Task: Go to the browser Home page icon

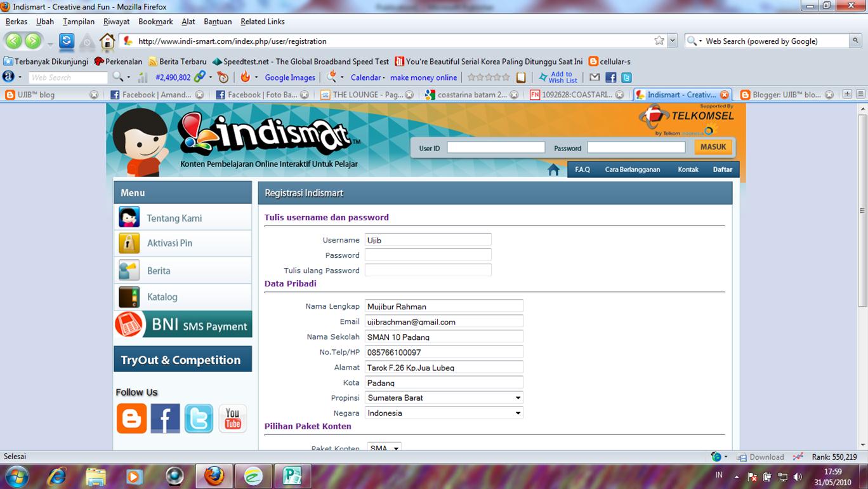Action: point(107,41)
